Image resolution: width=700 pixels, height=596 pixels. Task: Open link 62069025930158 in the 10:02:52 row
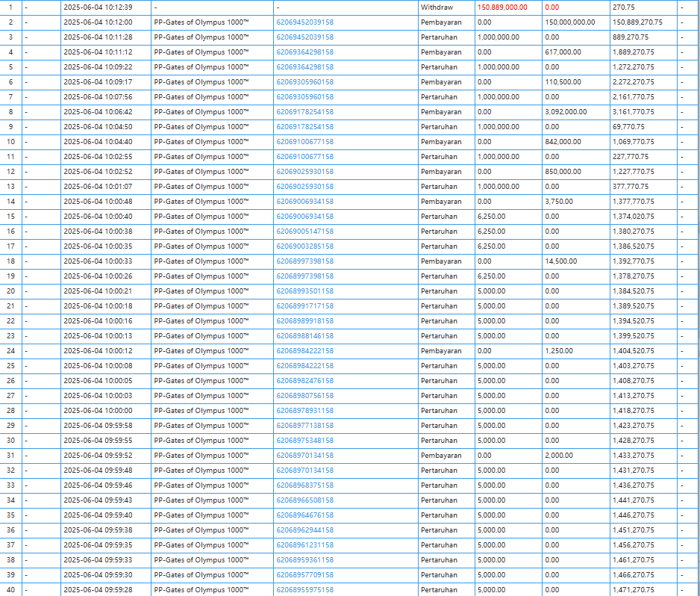pos(305,172)
